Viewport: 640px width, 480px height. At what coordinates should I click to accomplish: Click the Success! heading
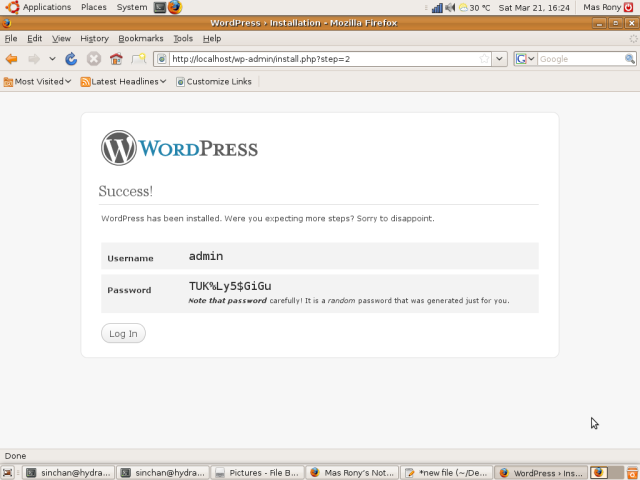[x=126, y=191]
